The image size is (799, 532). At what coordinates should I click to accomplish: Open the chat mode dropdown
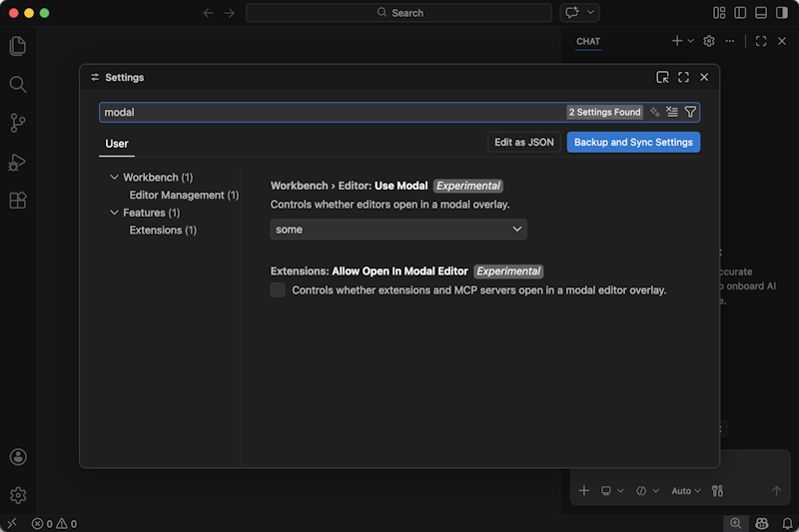(647, 491)
